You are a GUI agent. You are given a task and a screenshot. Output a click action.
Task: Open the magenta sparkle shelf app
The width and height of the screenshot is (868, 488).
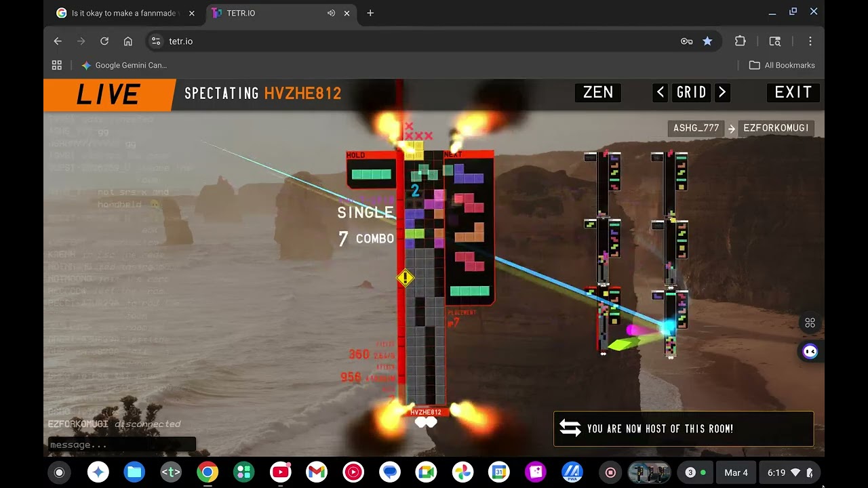536,472
